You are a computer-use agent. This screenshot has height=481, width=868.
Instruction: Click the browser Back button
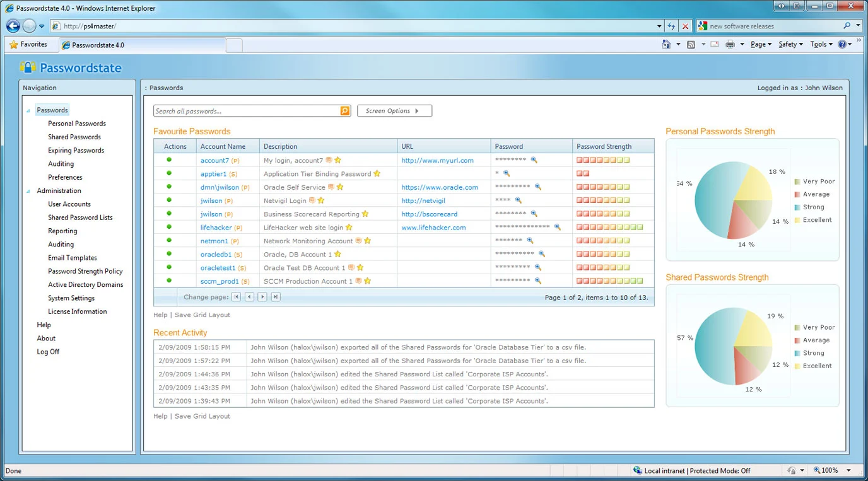tap(13, 26)
